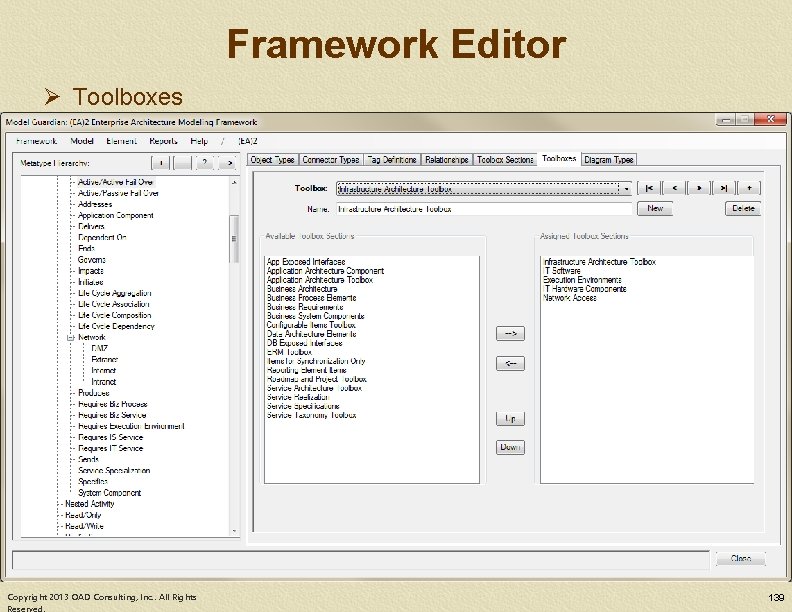Viewport: 792px width, 612px height.
Task: Open the Framework menu
Action: tap(36, 141)
